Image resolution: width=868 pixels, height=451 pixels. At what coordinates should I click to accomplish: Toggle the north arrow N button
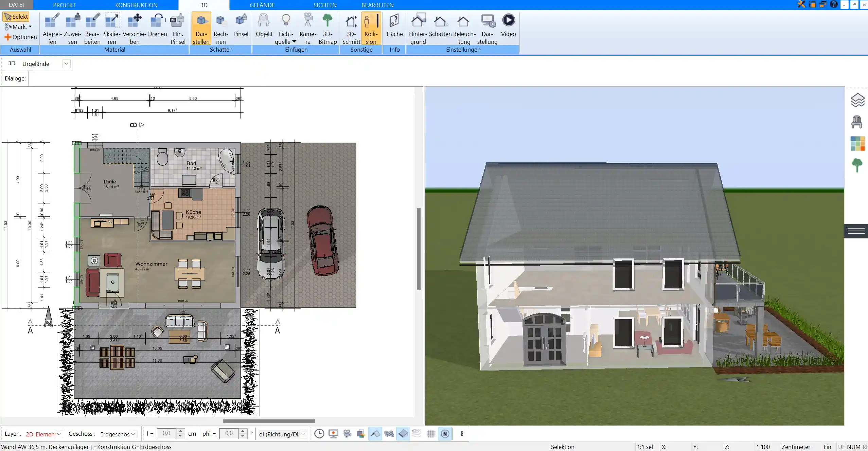point(445,434)
